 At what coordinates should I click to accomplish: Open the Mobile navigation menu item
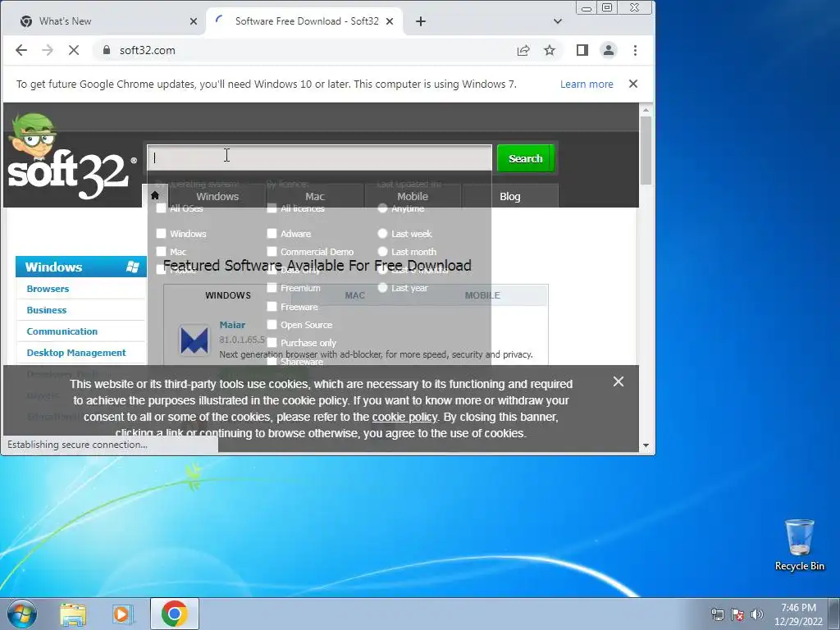click(413, 196)
